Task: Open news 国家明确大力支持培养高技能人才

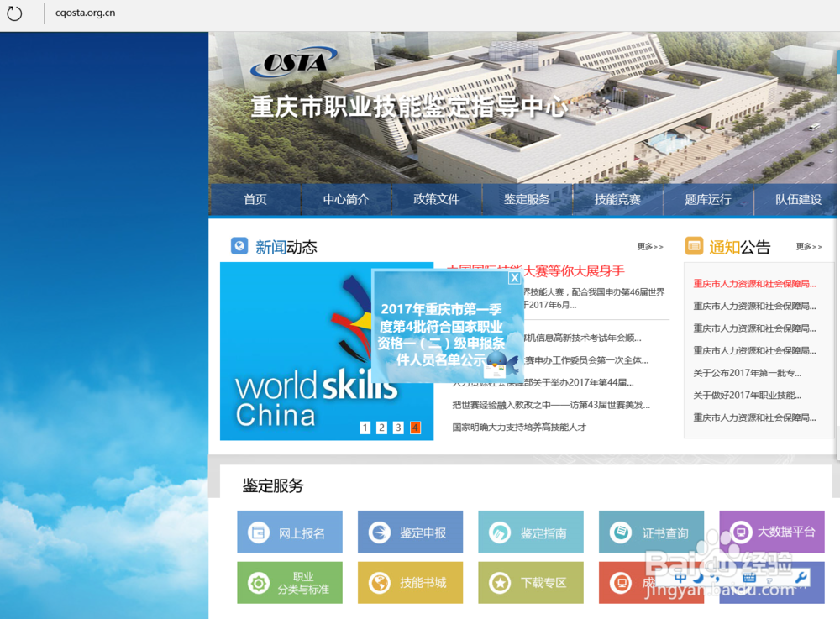Action: [x=519, y=428]
